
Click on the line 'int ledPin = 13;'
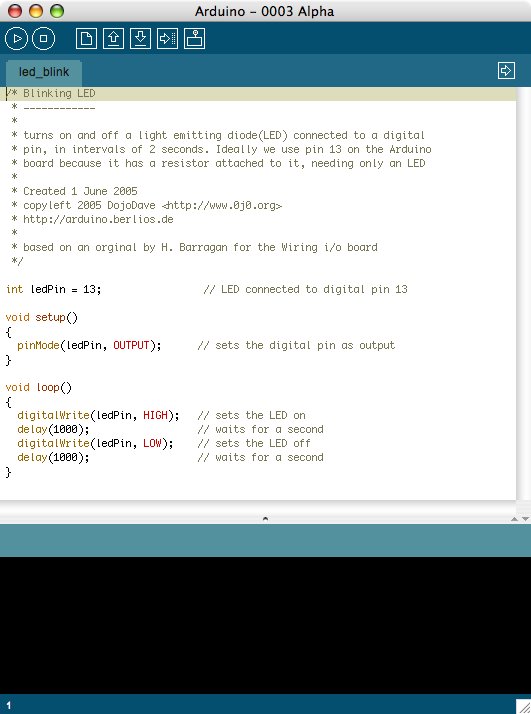tap(54, 289)
